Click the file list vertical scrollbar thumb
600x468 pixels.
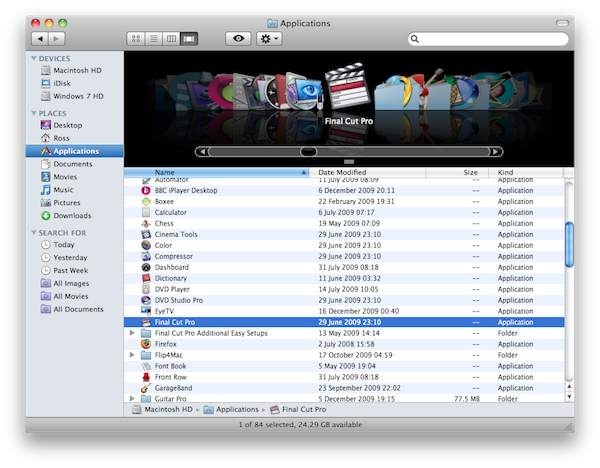569,245
